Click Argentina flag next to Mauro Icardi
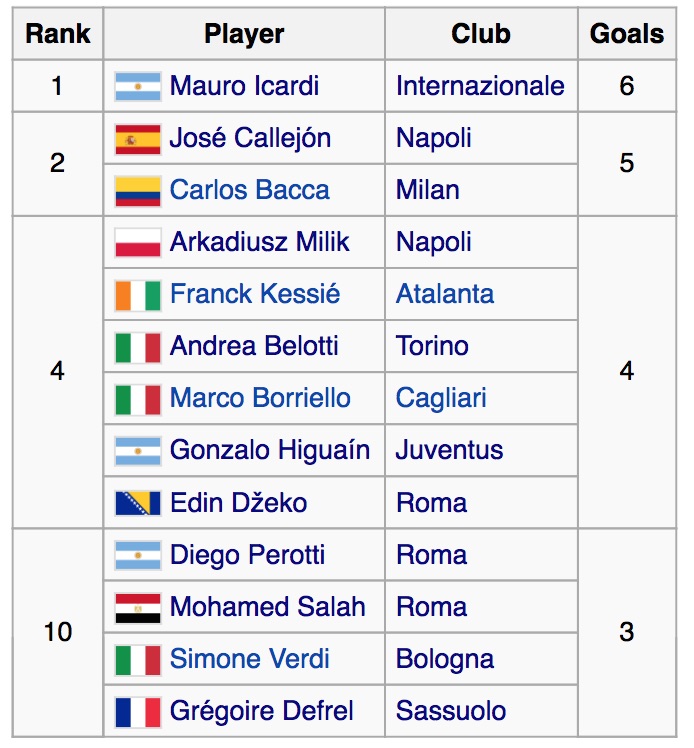Image resolution: width=694 pixels, height=748 pixels. (x=138, y=86)
